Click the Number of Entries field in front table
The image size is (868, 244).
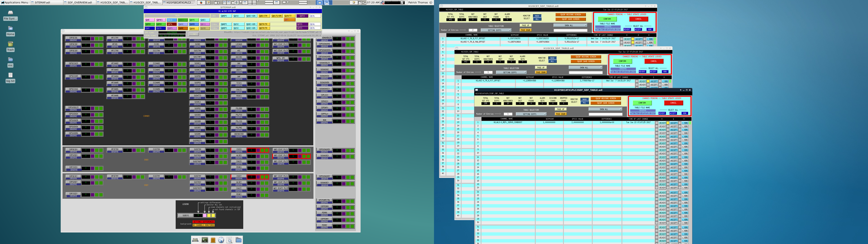(x=508, y=114)
